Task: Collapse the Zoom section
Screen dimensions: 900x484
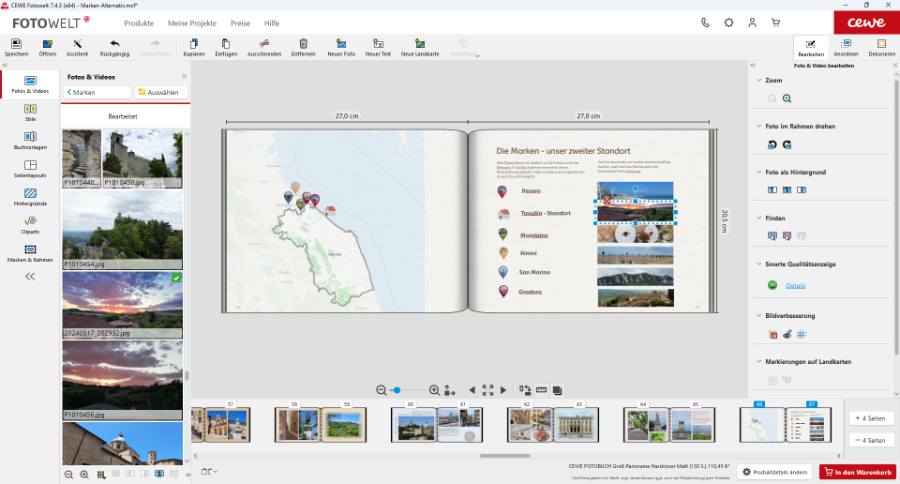Action: [x=758, y=79]
